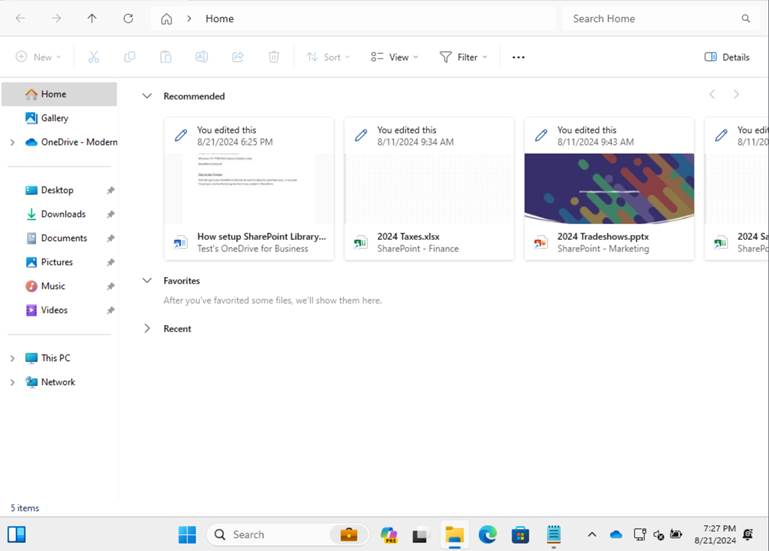769x551 pixels.
Task: Open Microsoft Edge from the taskbar
Action: pyautogui.click(x=487, y=534)
